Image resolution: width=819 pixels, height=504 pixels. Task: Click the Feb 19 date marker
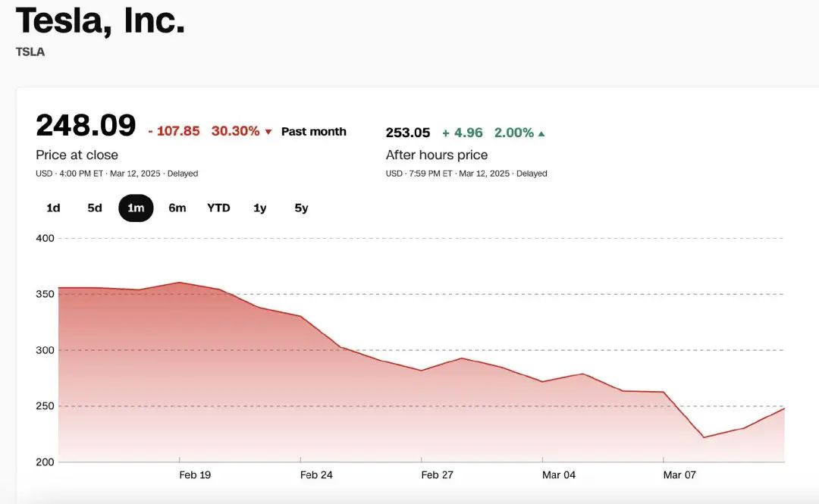195,475
